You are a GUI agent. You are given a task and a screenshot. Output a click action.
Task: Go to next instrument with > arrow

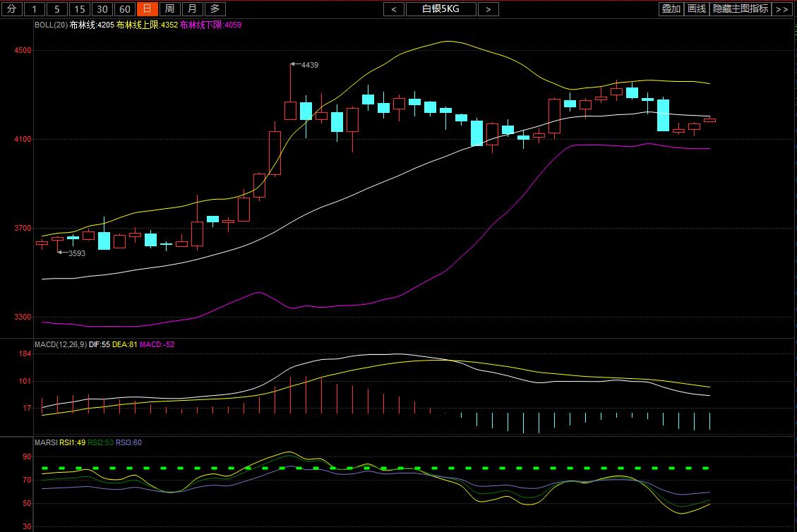488,9
